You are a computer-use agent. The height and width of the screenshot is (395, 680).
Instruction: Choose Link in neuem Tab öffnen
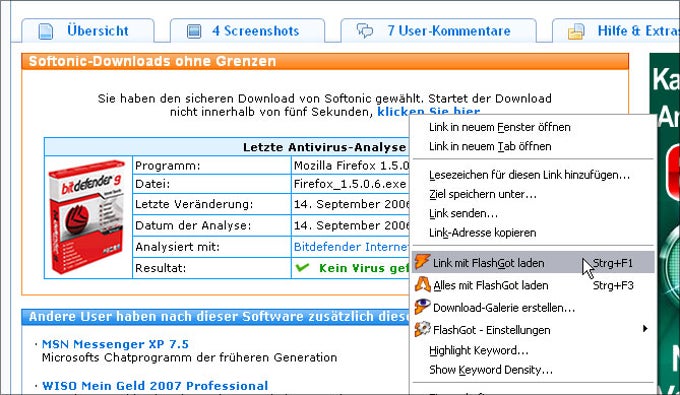pyautogui.click(x=533, y=146)
